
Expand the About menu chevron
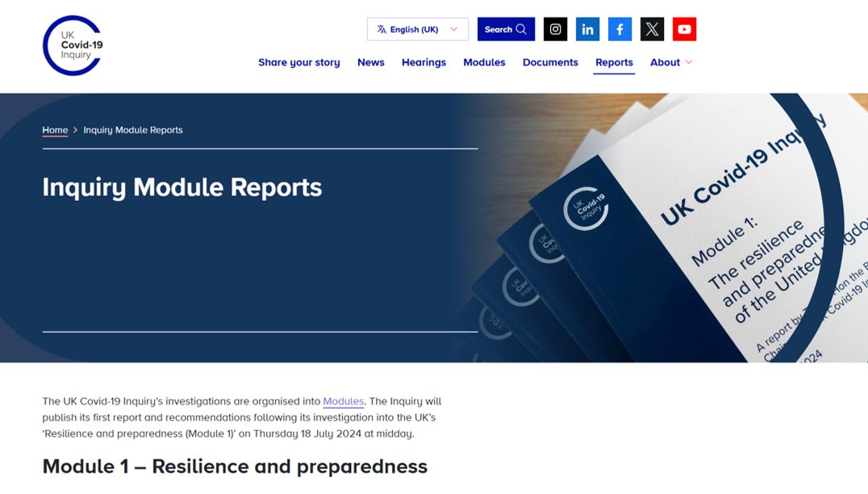click(689, 62)
